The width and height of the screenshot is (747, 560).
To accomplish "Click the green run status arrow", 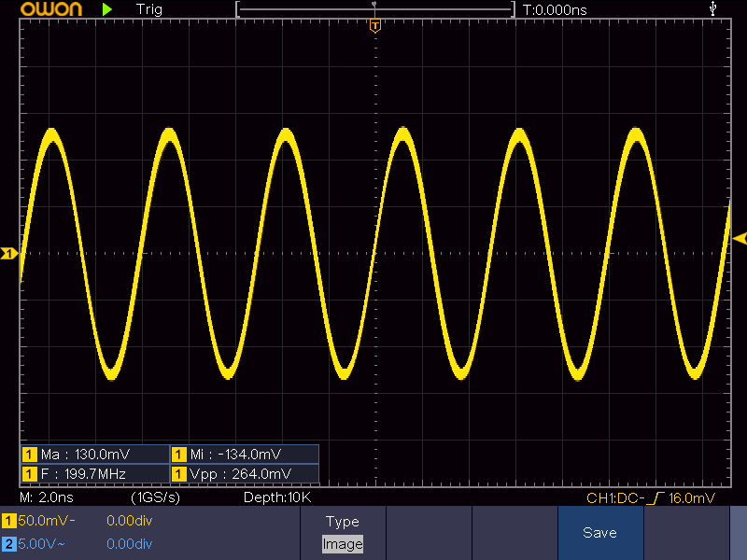I will click(107, 9).
